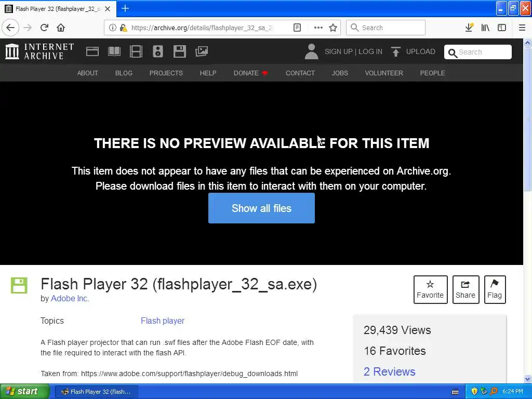532x399 pixels.
Task: Open the PROJECTS menu item
Action: 166,73
